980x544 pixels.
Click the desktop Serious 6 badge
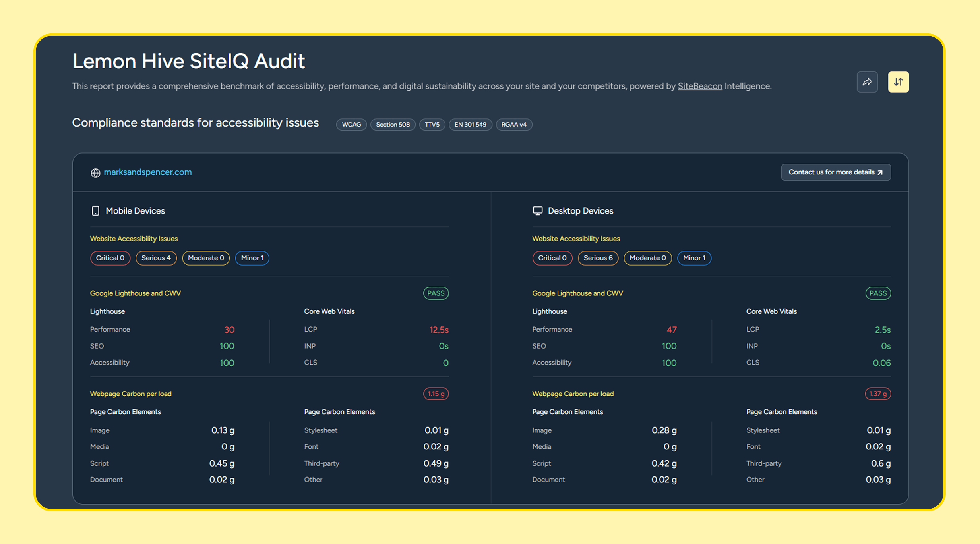(598, 258)
